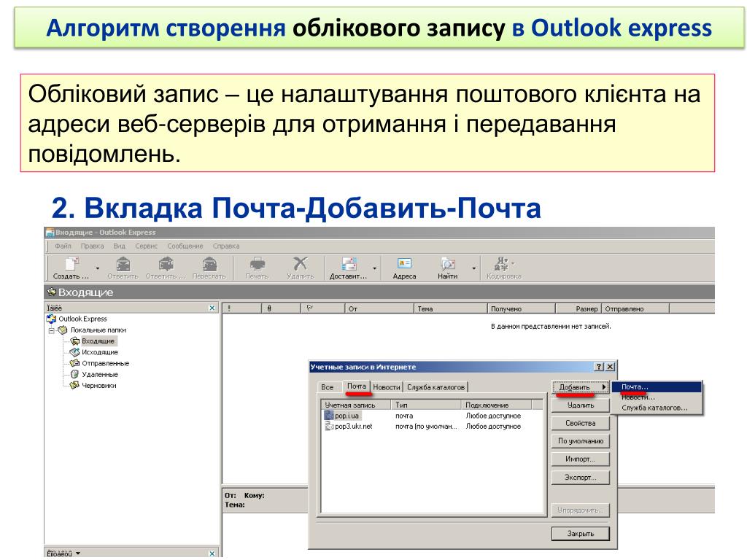Click the Тип column header in dialog
747x560 pixels.
[426, 405]
